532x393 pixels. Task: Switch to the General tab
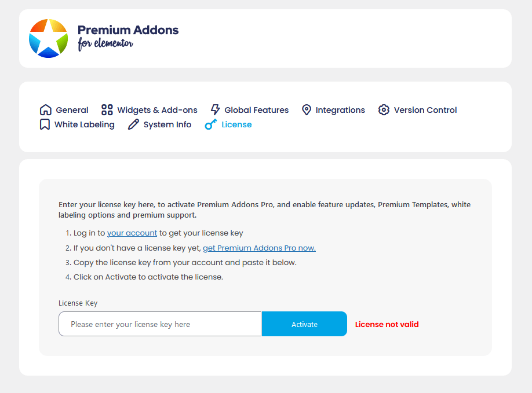pos(71,109)
